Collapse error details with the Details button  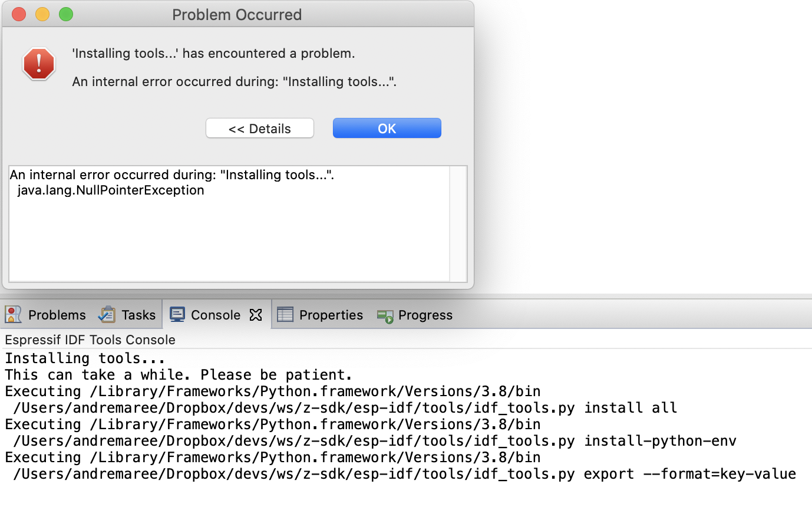[259, 128]
